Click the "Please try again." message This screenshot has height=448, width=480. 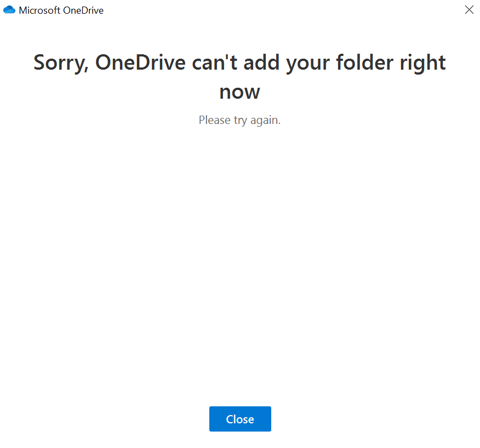[x=239, y=120]
